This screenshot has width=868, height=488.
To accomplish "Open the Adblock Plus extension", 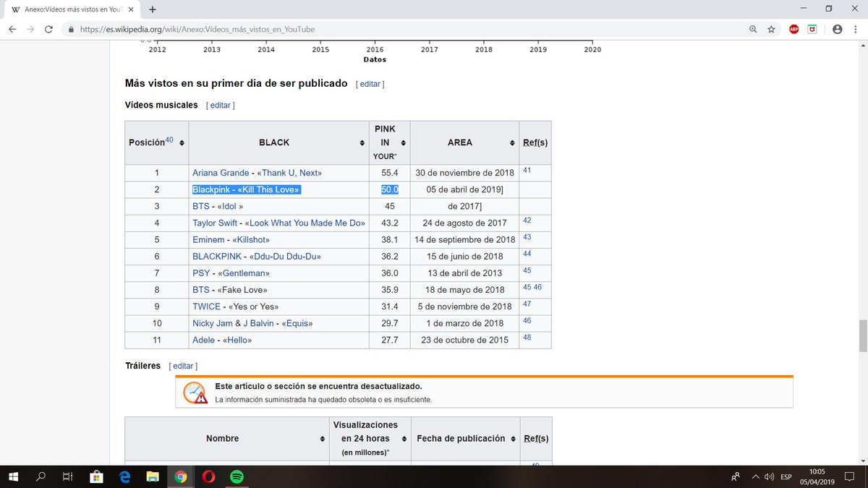I will [794, 30].
